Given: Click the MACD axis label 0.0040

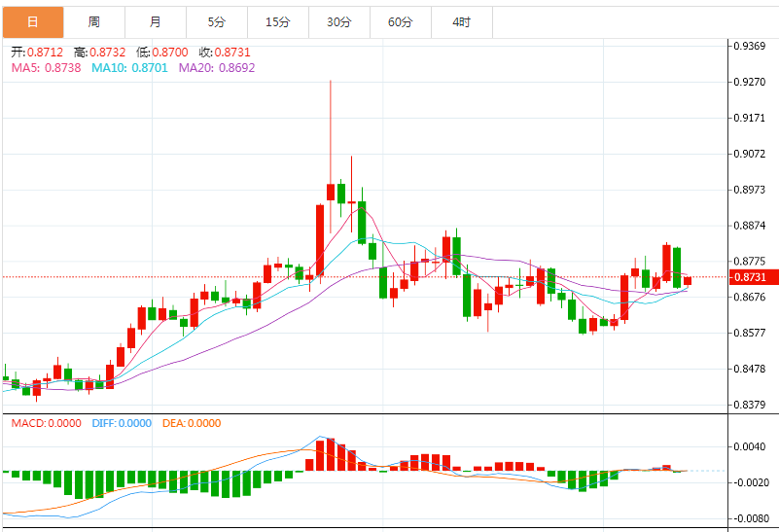Looking at the screenshot, I should click(750, 447).
